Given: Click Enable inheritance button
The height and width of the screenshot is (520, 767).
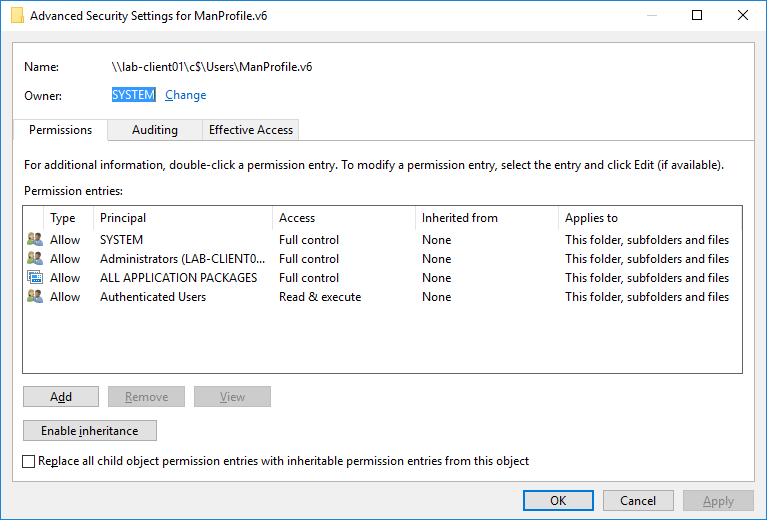Looking at the screenshot, I should 90,431.
